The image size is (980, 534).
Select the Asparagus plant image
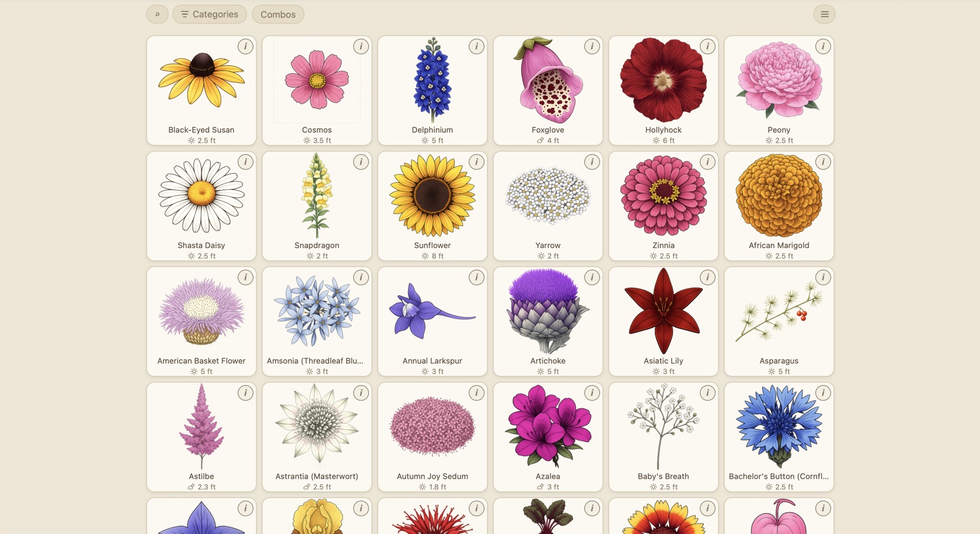[779, 311]
